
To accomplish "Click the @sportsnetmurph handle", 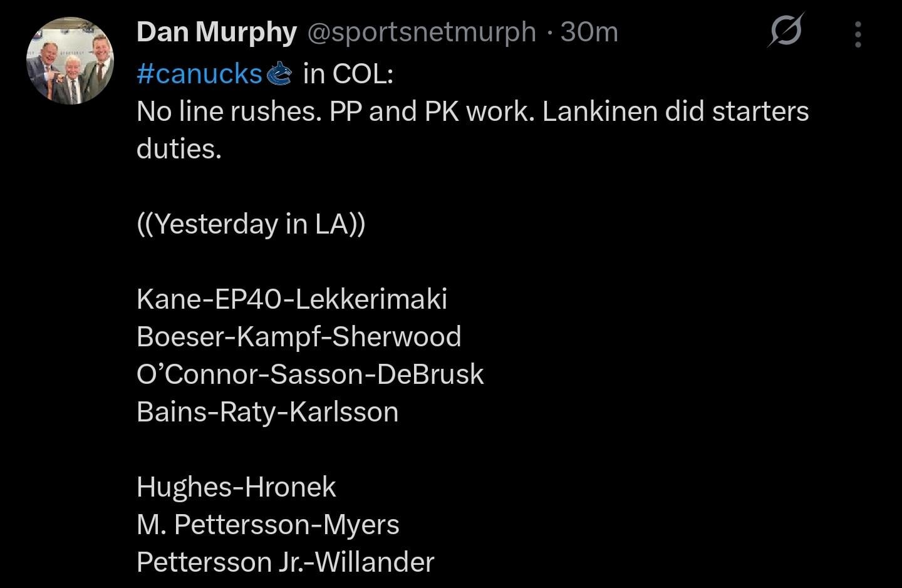I will tap(421, 32).
